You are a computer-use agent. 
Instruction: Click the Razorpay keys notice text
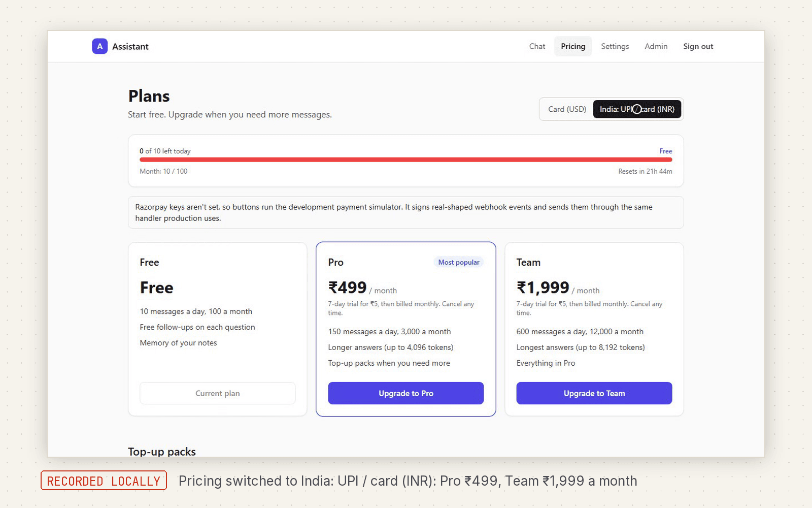coord(394,212)
